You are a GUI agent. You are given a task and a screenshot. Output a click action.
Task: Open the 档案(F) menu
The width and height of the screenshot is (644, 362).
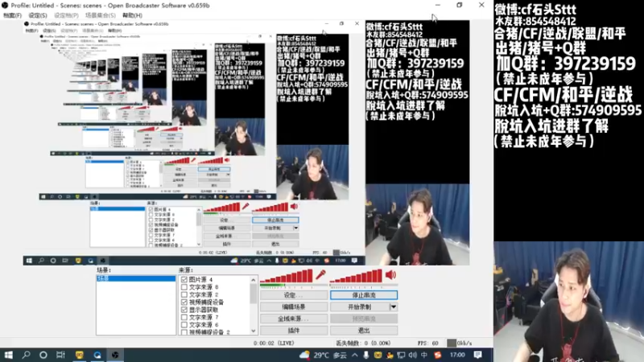point(12,15)
